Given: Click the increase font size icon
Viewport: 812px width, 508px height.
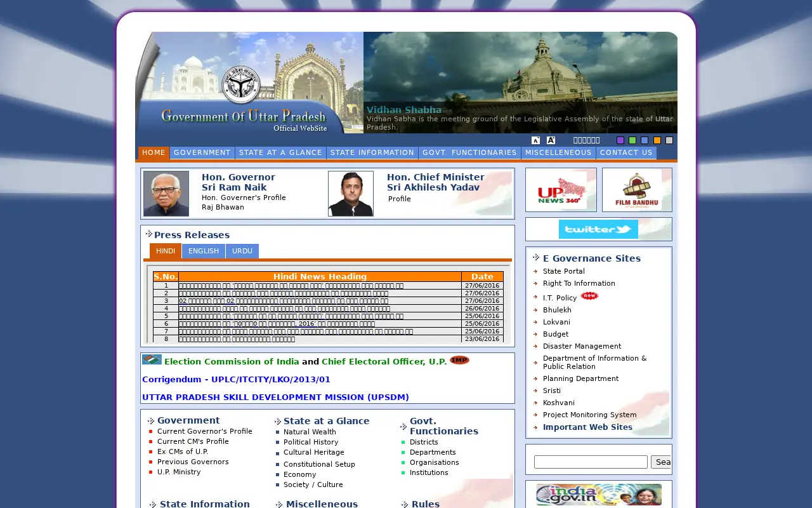Looking at the screenshot, I should tap(551, 140).
